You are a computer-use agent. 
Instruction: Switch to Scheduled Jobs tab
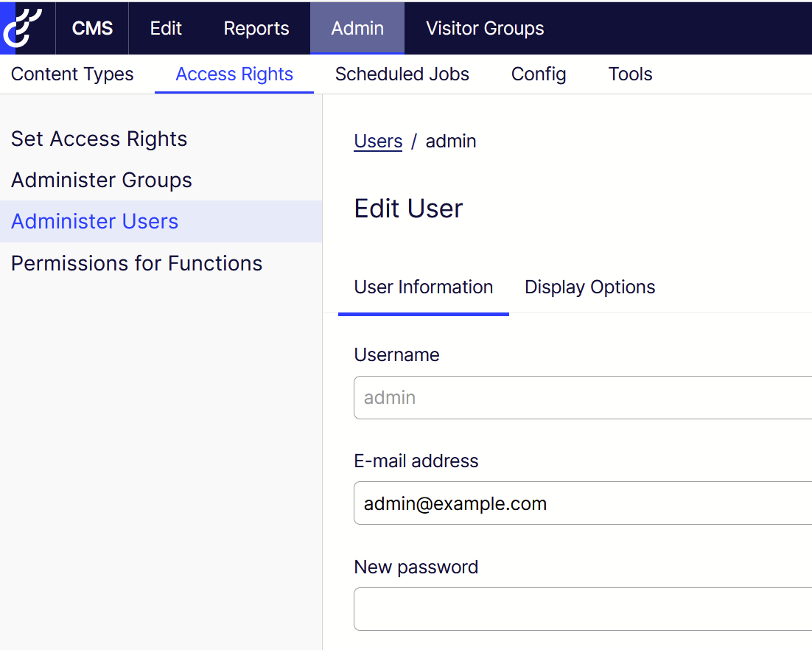coord(402,74)
